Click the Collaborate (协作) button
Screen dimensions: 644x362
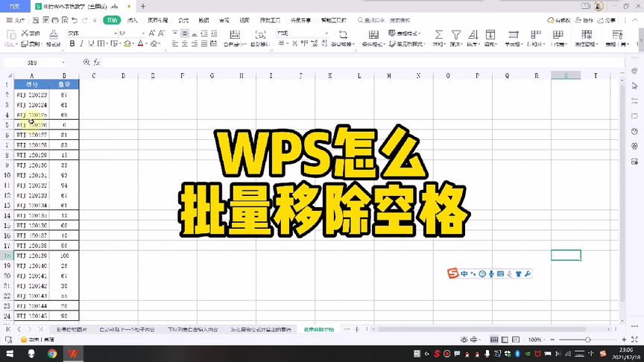click(584, 20)
